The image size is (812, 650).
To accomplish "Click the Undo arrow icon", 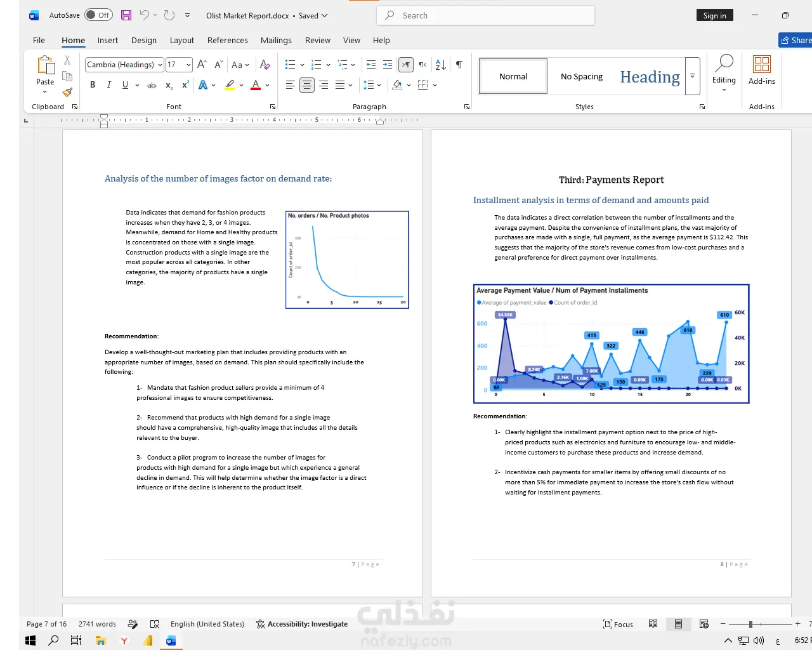I will tap(145, 15).
